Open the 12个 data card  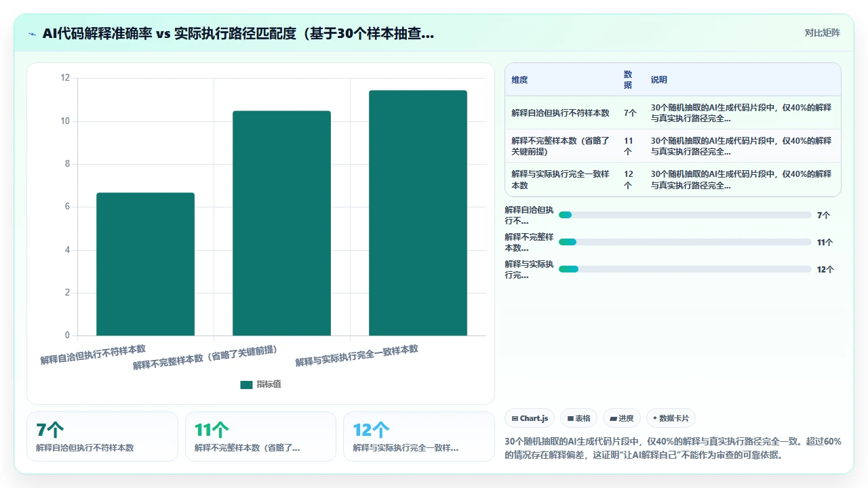pos(419,436)
